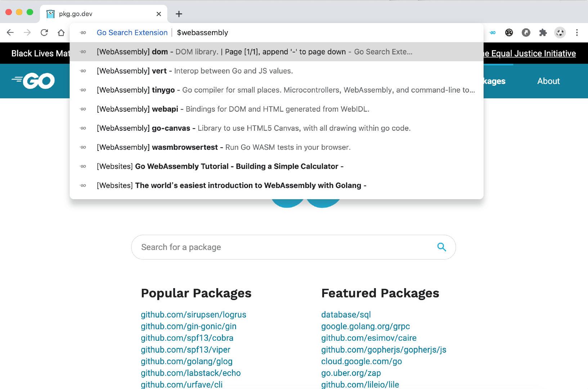Open the user profile avatar

[560, 33]
